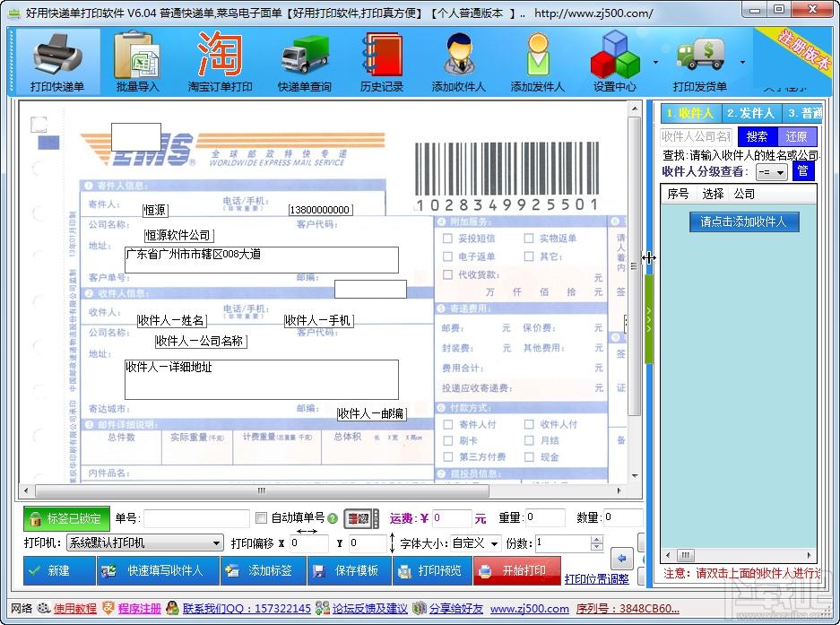Screen dimensions: 840x625
Task: Click 添加发件人 toolbar icon
Action: [537, 56]
